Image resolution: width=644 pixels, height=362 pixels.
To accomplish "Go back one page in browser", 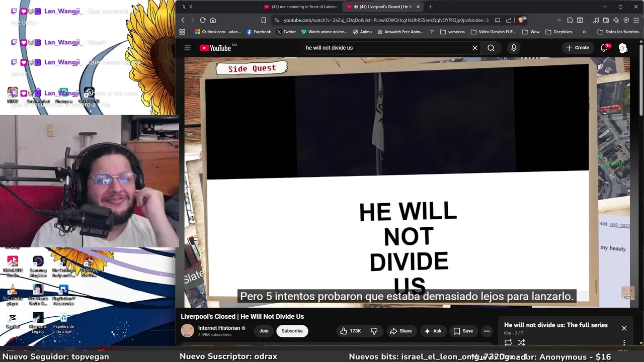I will 183,20.
